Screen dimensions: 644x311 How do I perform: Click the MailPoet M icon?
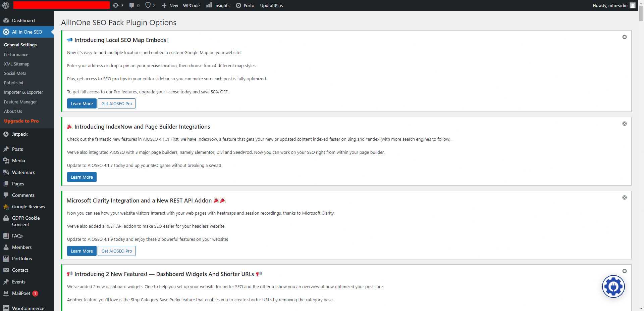tap(6, 293)
